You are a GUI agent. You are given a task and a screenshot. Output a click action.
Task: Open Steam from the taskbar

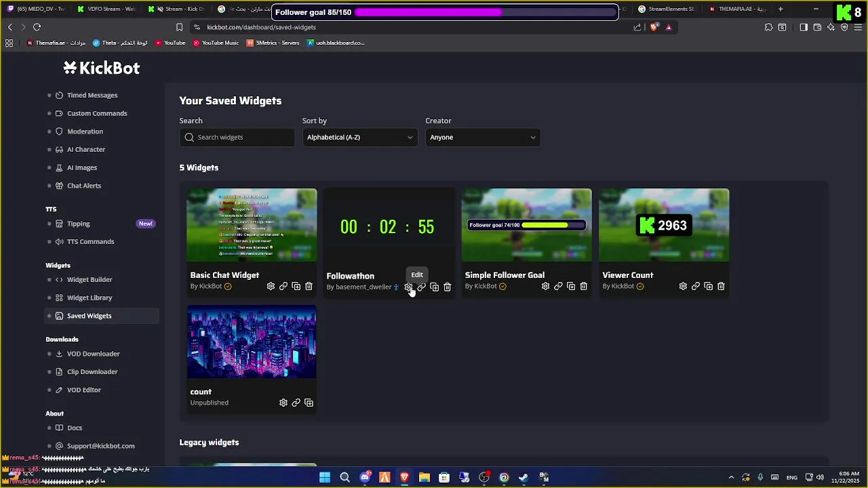click(524, 478)
